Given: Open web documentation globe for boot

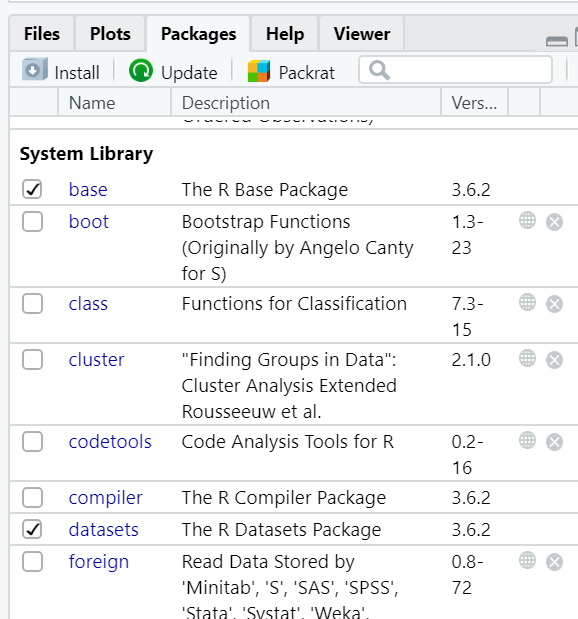Looking at the screenshot, I should (527, 221).
